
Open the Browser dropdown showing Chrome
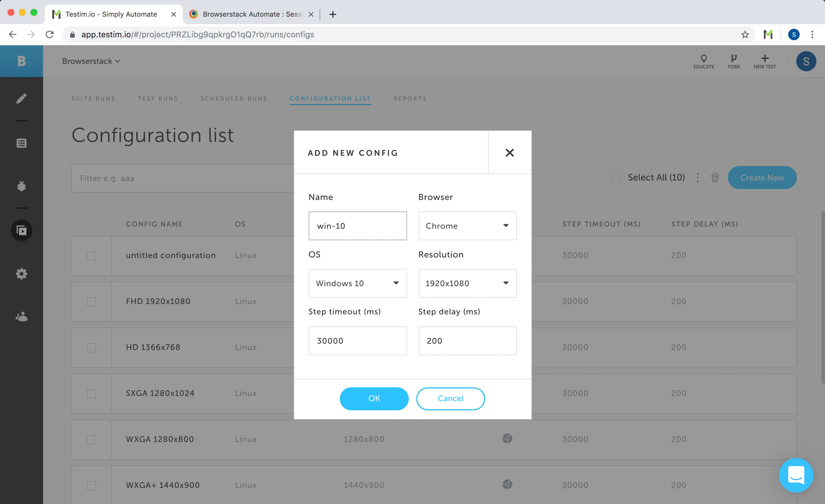467,226
